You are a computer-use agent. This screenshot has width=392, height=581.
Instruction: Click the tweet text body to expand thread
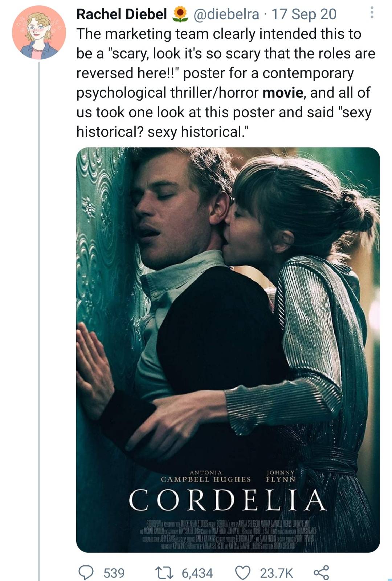[x=226, y=83]
